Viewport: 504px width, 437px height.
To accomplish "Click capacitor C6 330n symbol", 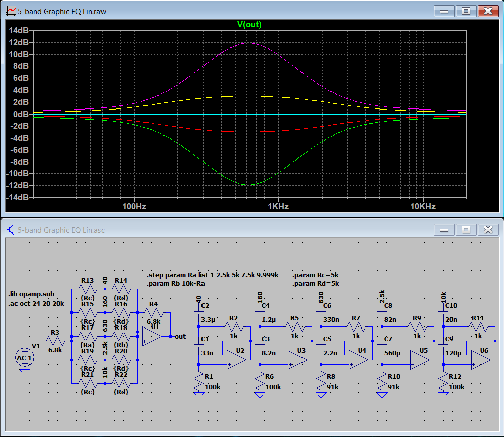I will click(321, 312).
